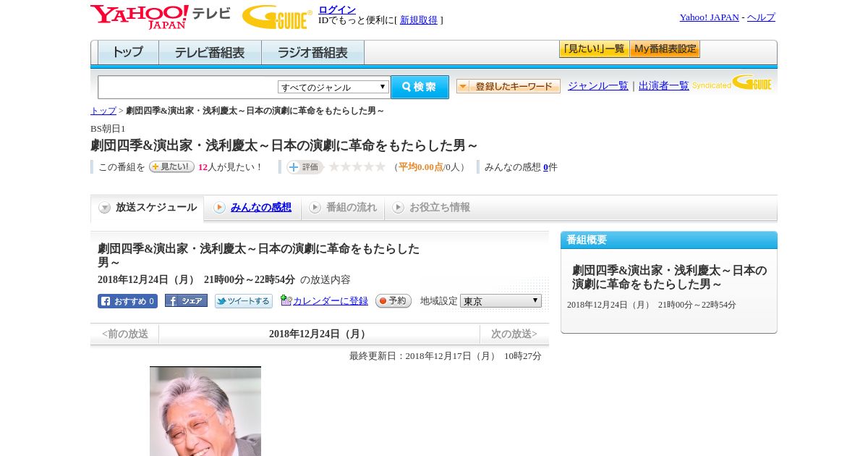Click the 2018年12月24日(月) date bar text
Screen dimensions: 868x456
coord(319,334)
